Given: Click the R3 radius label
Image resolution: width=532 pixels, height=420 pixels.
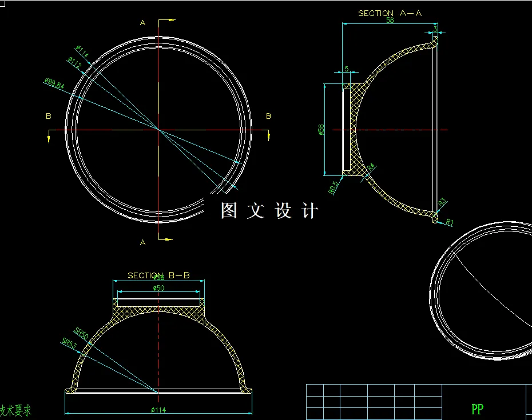Looking at the screenshot, I should [x=442, y=202].
